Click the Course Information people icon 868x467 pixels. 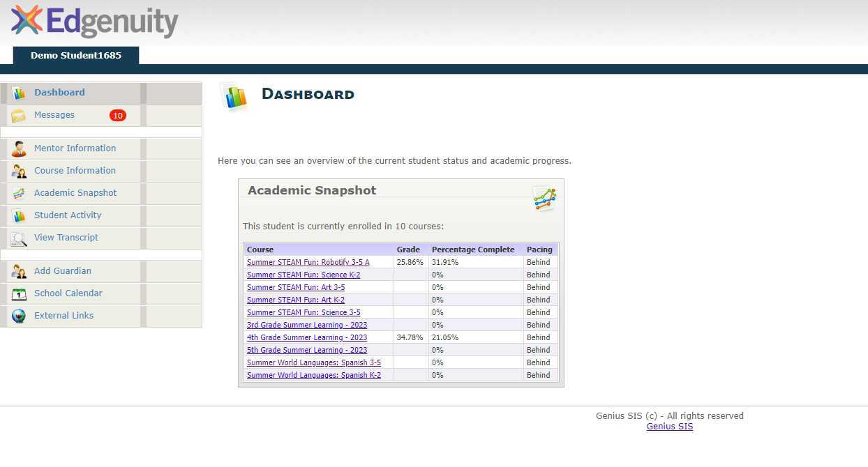tap(17, 170)
